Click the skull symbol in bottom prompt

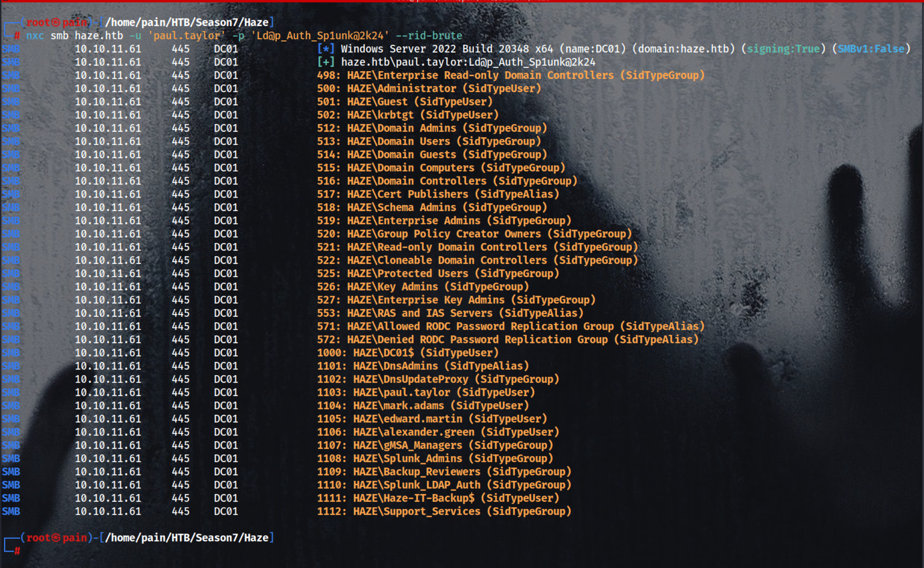(x=56, y=537)
